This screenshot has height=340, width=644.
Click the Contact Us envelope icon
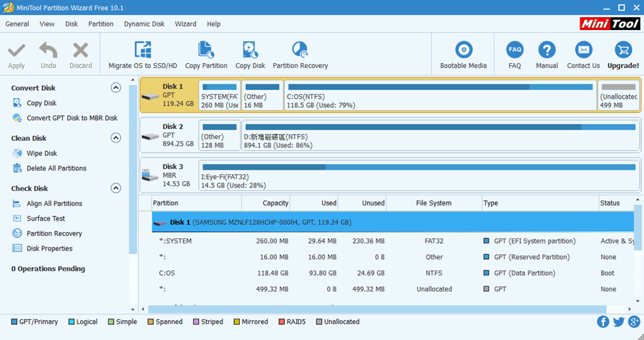[583, 50]
